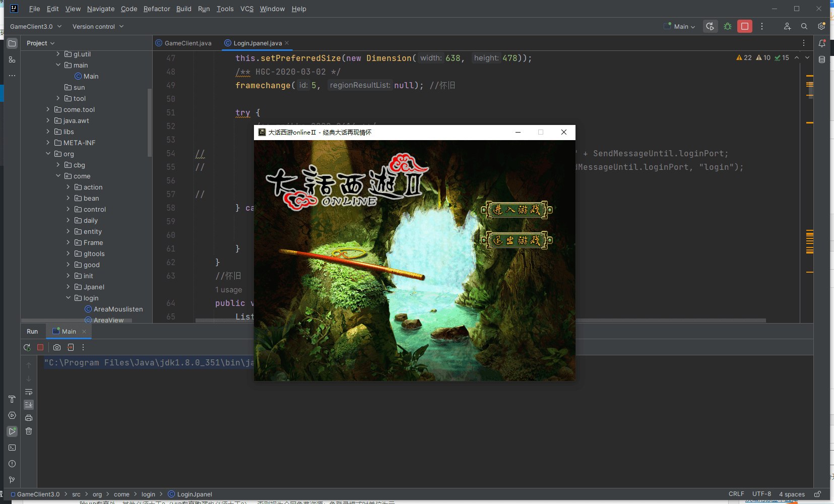Click the UTF-8 encoding indicator
The height and width of the screenshot is (504, 834).
click(761, 494)
